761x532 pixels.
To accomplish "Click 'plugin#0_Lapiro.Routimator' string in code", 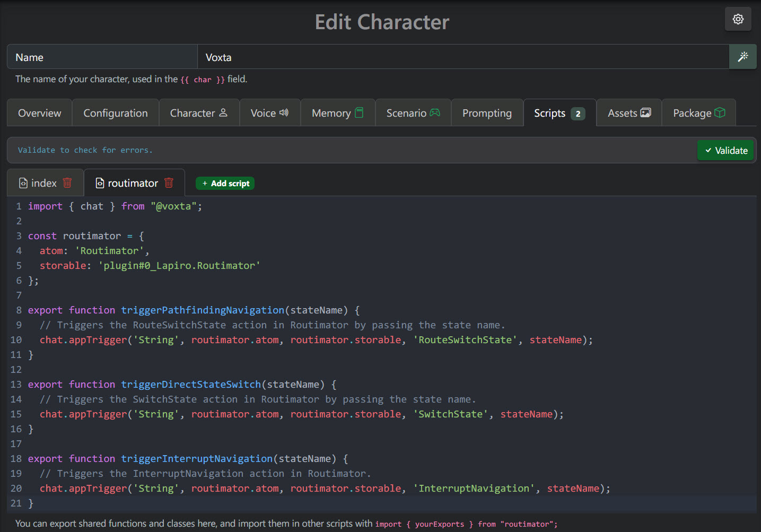I will 179,266.
